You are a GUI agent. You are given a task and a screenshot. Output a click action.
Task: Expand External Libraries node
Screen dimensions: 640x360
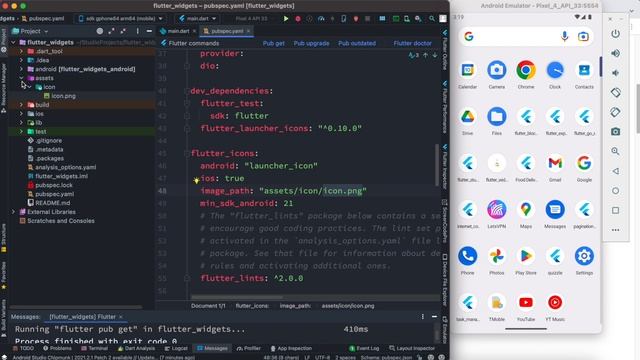tap(13, 212)
